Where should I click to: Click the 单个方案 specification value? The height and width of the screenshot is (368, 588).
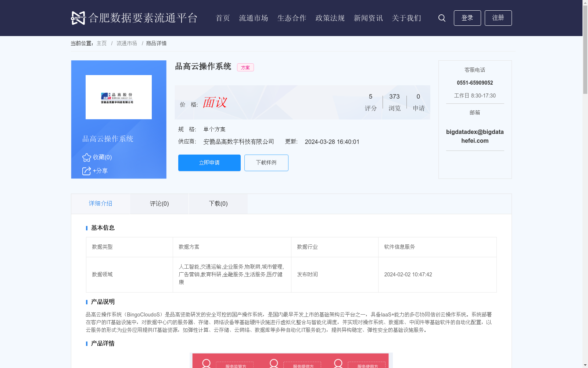(214, 130)
